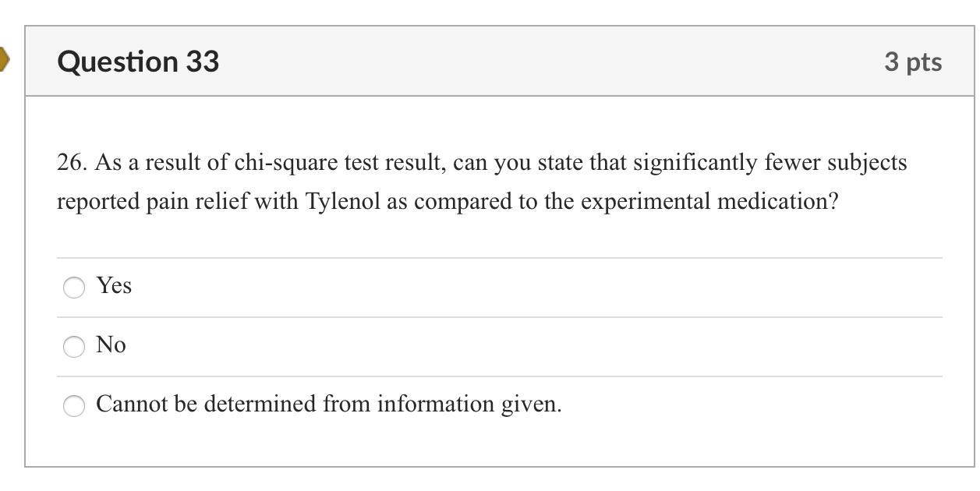Select the 'No' radio button
Viewport: 980px width, 491px height.
point(74,347)
